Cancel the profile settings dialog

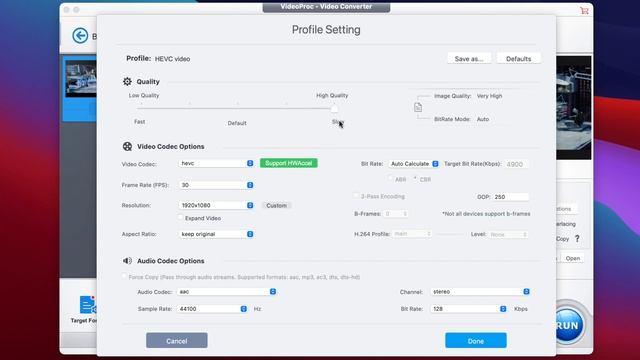coord(177,340)
